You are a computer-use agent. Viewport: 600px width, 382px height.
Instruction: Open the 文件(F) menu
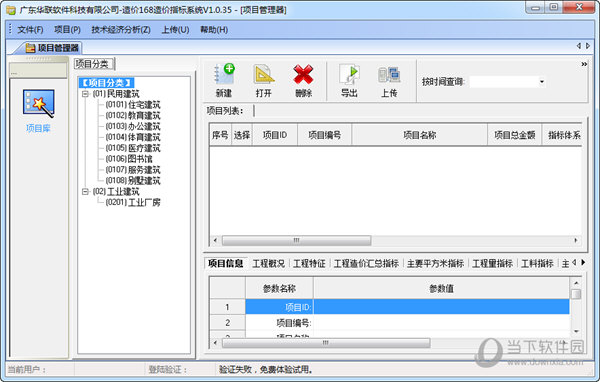point(30,29)
